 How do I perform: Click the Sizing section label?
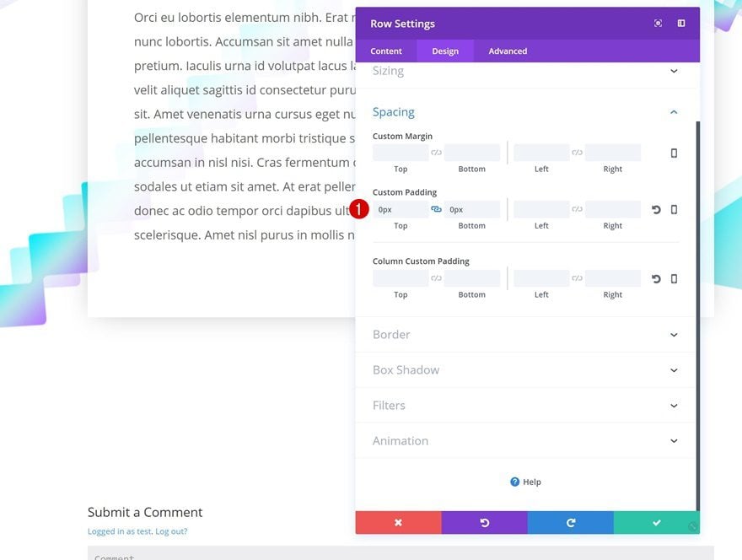click(388, 71)
